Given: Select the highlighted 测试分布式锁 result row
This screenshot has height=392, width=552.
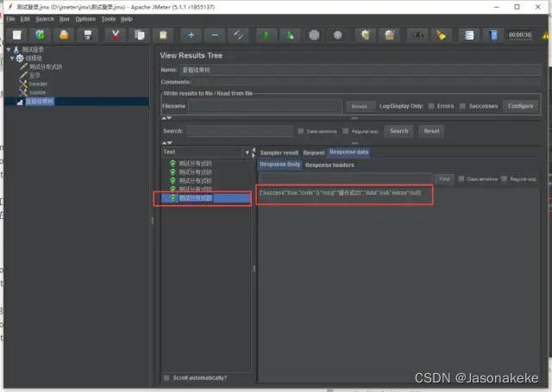Looking at the screenshot, I should (206, 198).
